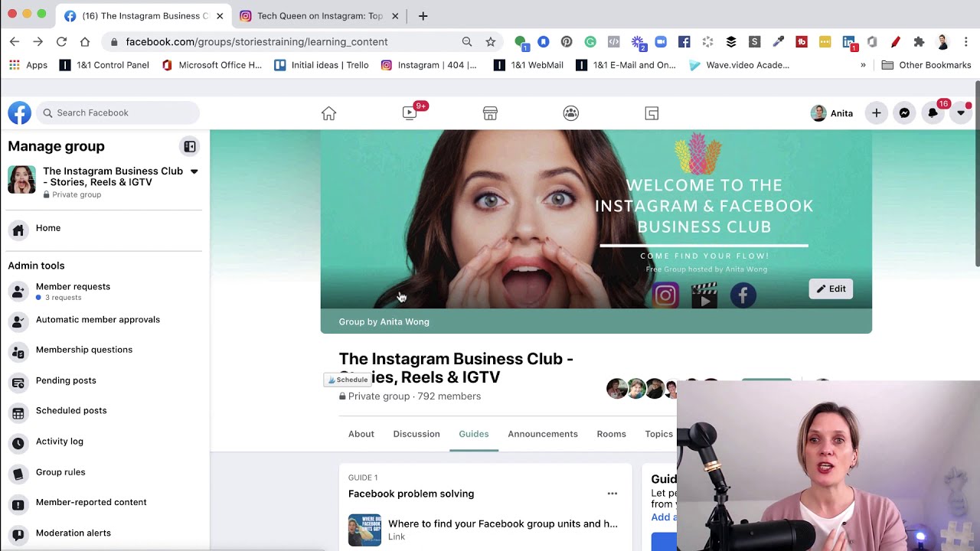Screen dimensions: 980x551
Task: Click the Search Facebook field
Action: tap(117, 113)
